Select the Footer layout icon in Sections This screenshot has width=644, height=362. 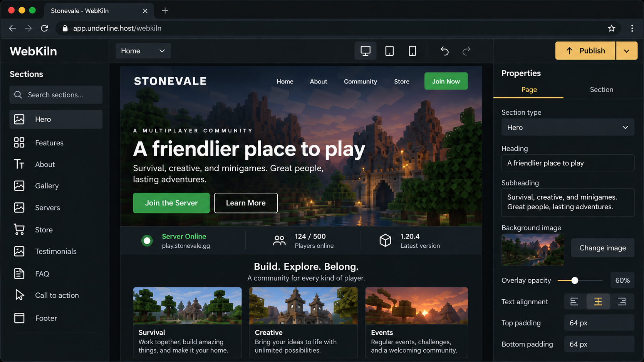(19, 318)
